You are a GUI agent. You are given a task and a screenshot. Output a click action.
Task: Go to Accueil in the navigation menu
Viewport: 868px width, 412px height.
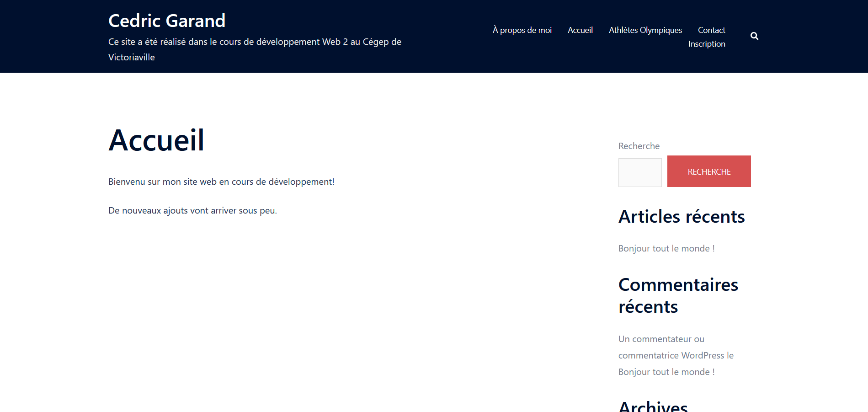pyautogui.click(x=580, y=30)
